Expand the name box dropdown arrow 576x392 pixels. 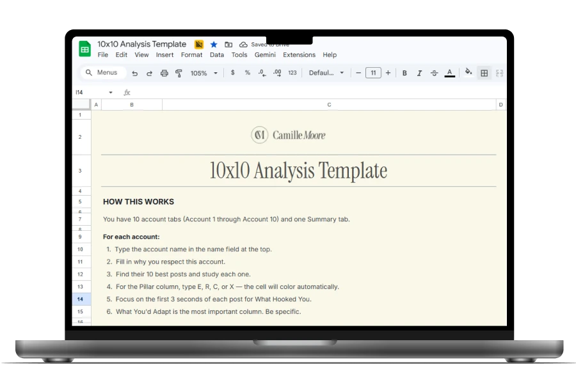pyautogui.click(x=111, y=93)
